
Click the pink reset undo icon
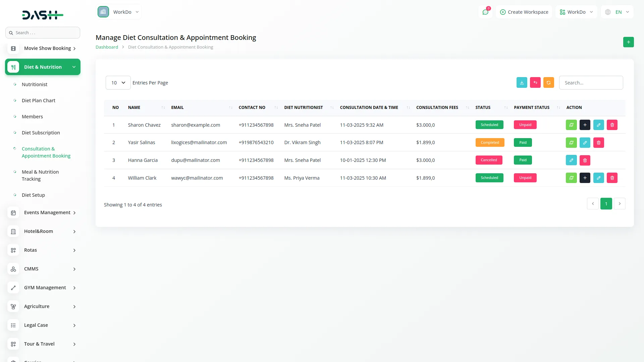pyautogui.click(x=535, y=83)
